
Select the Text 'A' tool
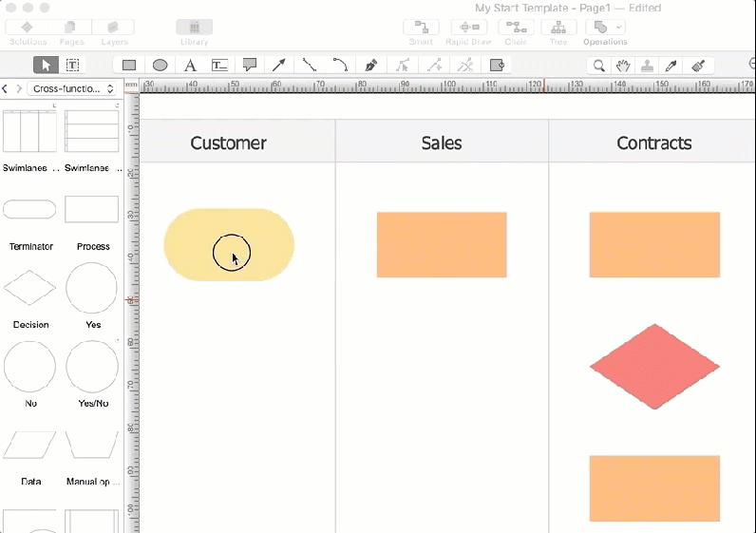click(191, 66)
